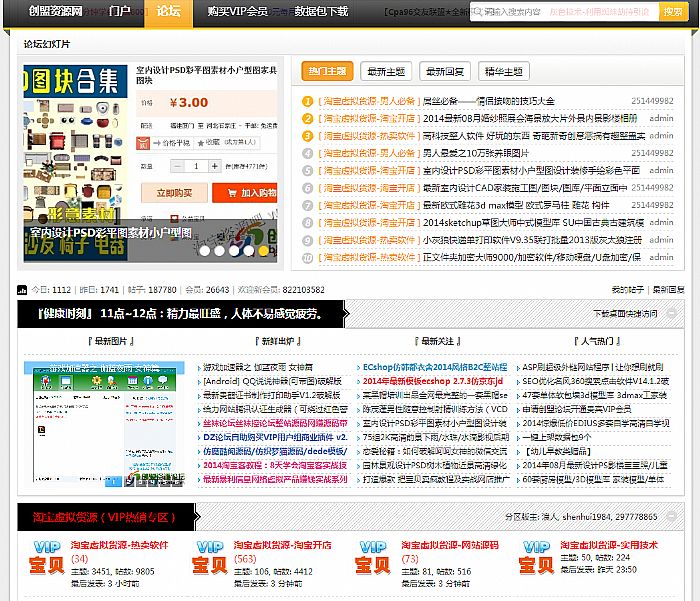Click VIP宝贝 icon for 网站源码 forum

(373, 557)
